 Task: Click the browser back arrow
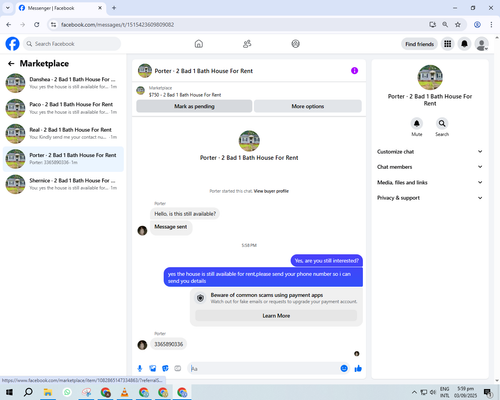click(x=9, y=24)
